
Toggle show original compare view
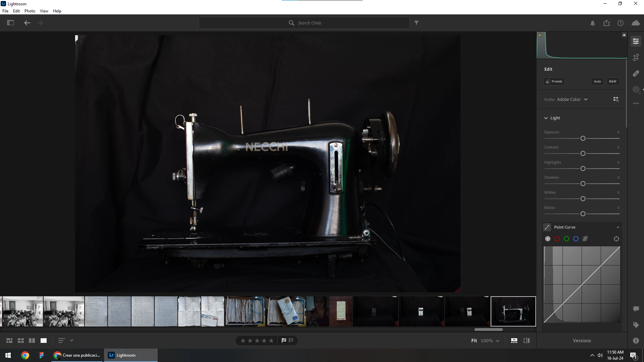click(527, 341)
